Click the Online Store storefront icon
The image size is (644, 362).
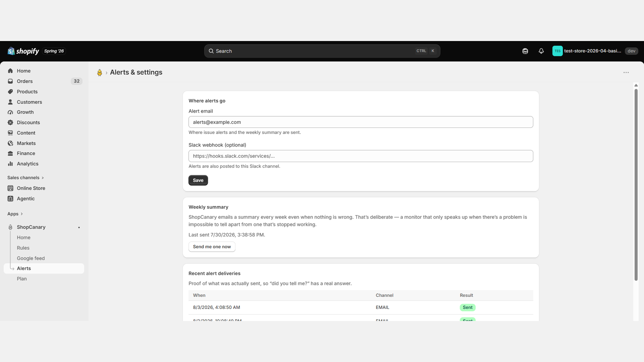[x=10, y=188]
